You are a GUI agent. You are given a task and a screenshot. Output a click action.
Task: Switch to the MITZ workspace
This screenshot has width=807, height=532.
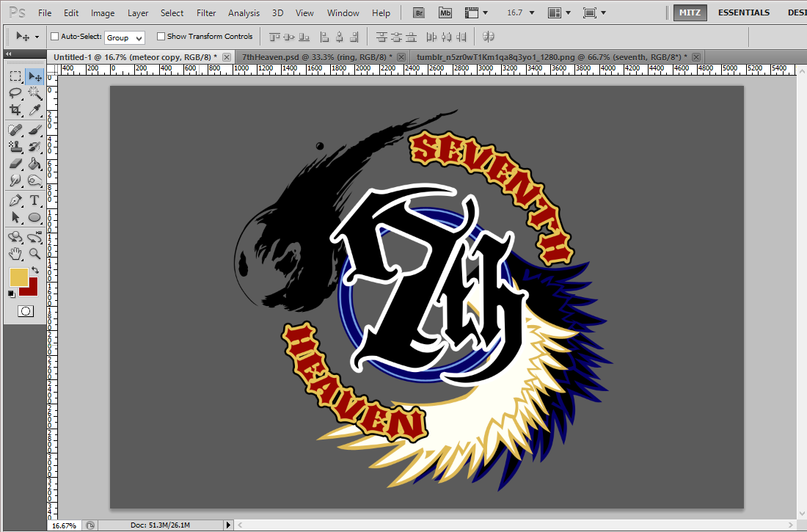click(x=690, y=12)
